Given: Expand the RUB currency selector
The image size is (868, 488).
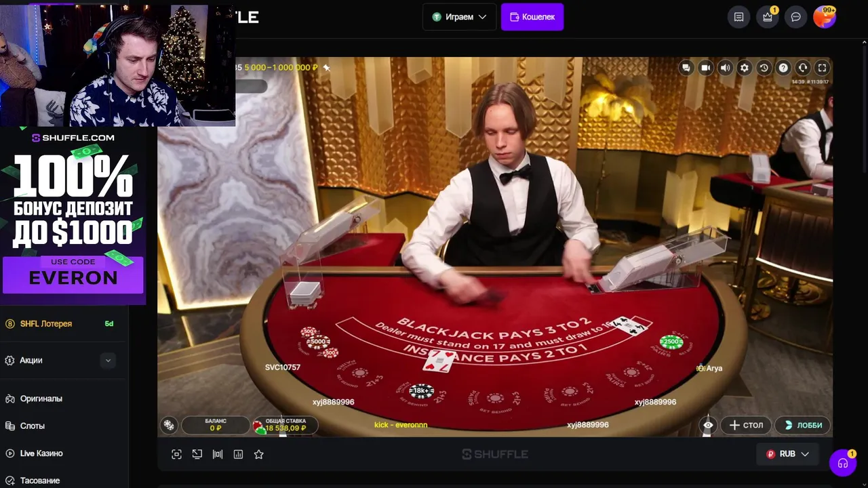Looking at the screenshot, I should pyautogui.click(x=787, y=454).
